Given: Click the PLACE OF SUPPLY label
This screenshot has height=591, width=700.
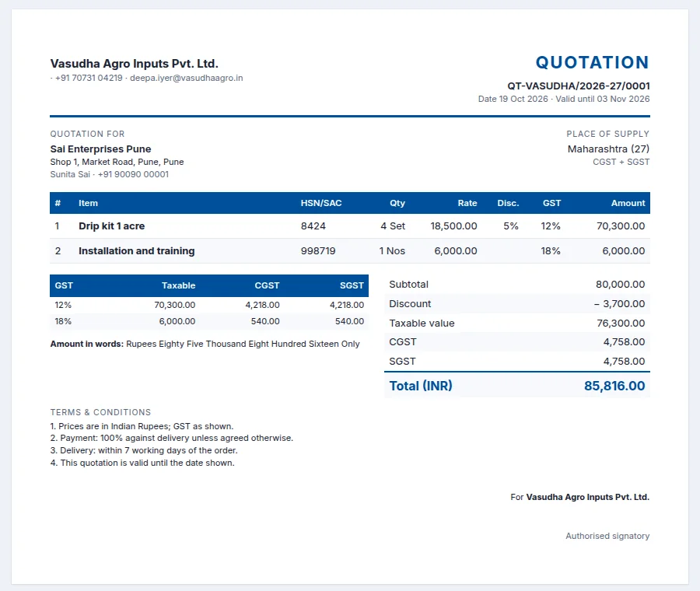Looking at the screenshot, I should (x=608, y=134).
